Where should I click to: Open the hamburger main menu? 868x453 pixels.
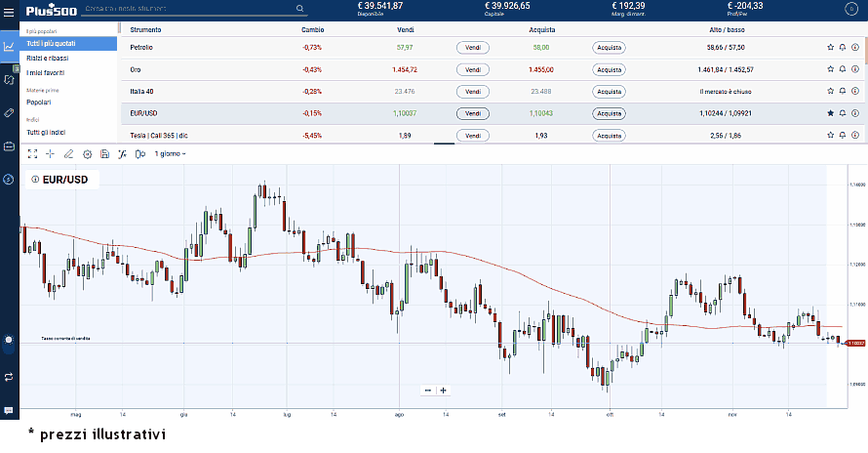tap(9, 10)
